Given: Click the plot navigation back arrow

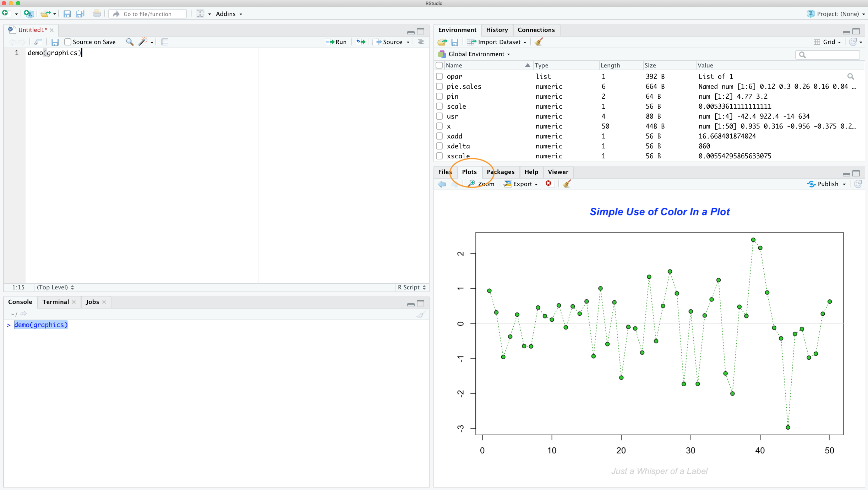Looking at the screenshot, I should tap(442, 184).
